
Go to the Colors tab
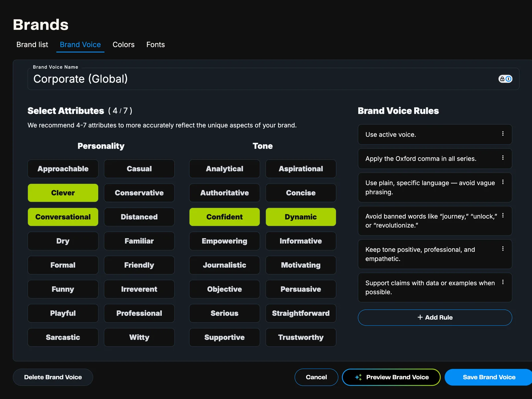123,45
